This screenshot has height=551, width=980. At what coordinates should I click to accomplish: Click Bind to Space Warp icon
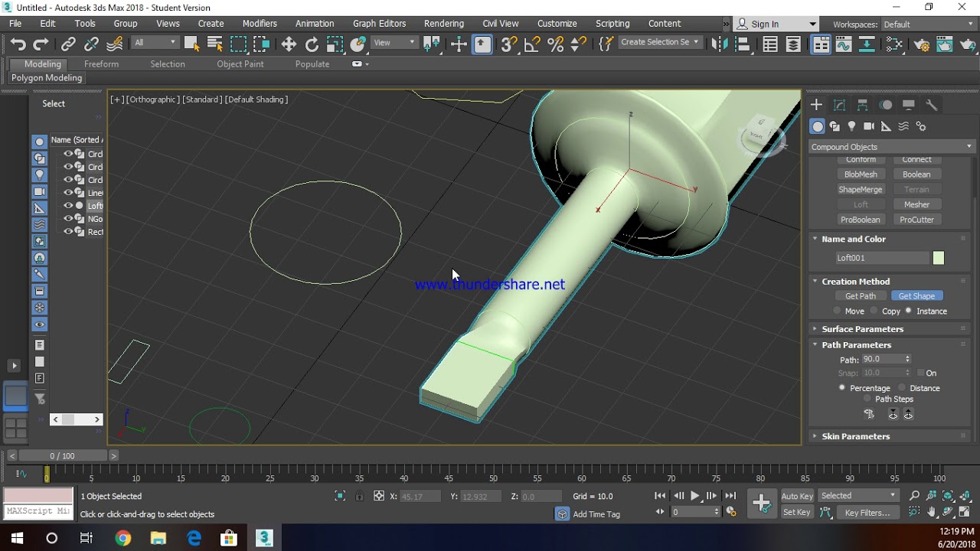pyautogui.click(x=114, y=44)
